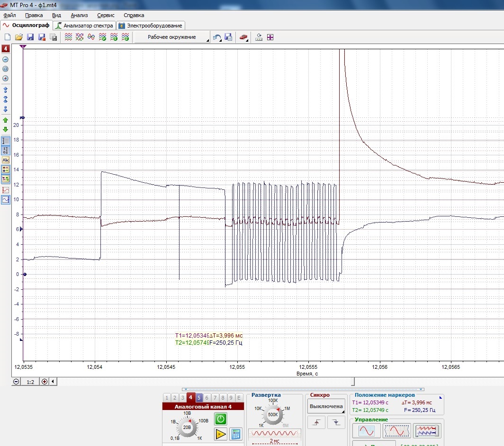Click the car diagnostics icon in the toolbar
The width and height of the screenshot is (504, 446).
click(x=243, y=37)
